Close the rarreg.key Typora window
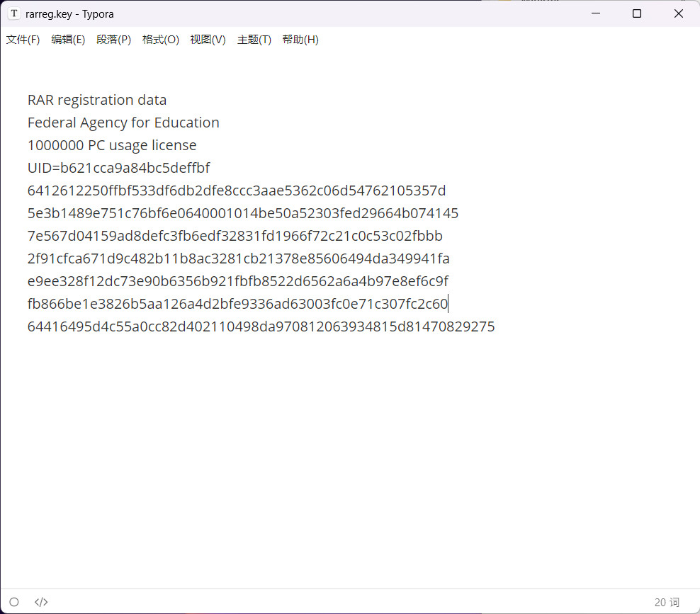This screenshot has height=614, width=700. click(x=679, y=13)
